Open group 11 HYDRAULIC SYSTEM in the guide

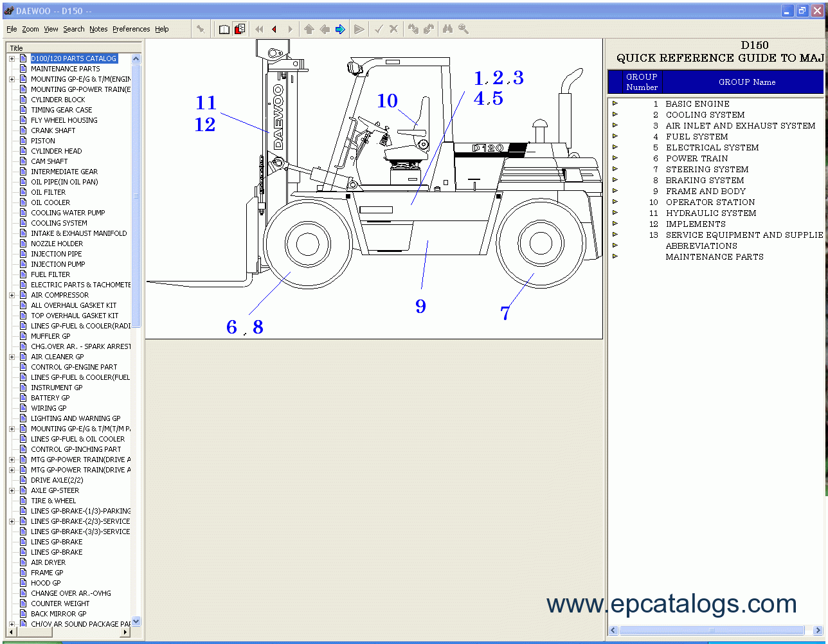tap(711, 213)
